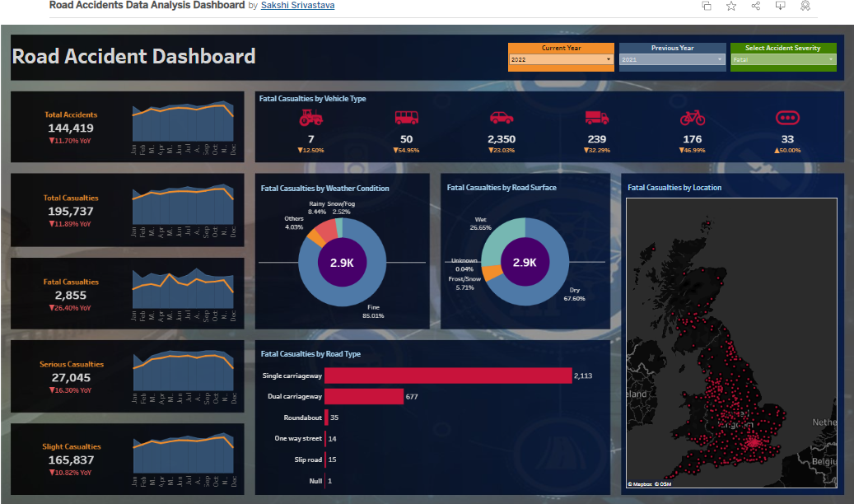Image resolution: width=854 pixels, height=504 pixels.
Task: Click the bicycle vehicle icon
Action: click(x=693, y=117)
